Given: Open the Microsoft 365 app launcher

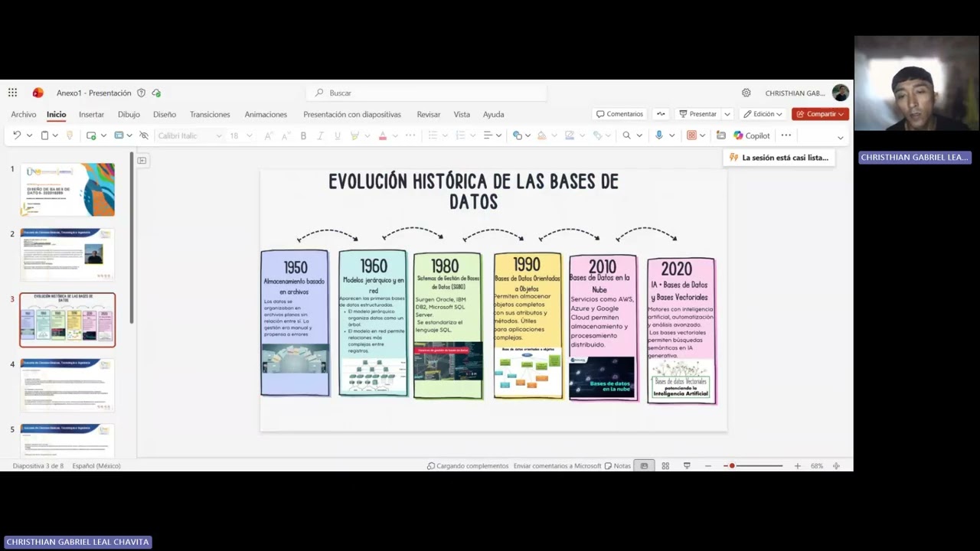Looking at the screenshot, I should [x=12, y=93].
